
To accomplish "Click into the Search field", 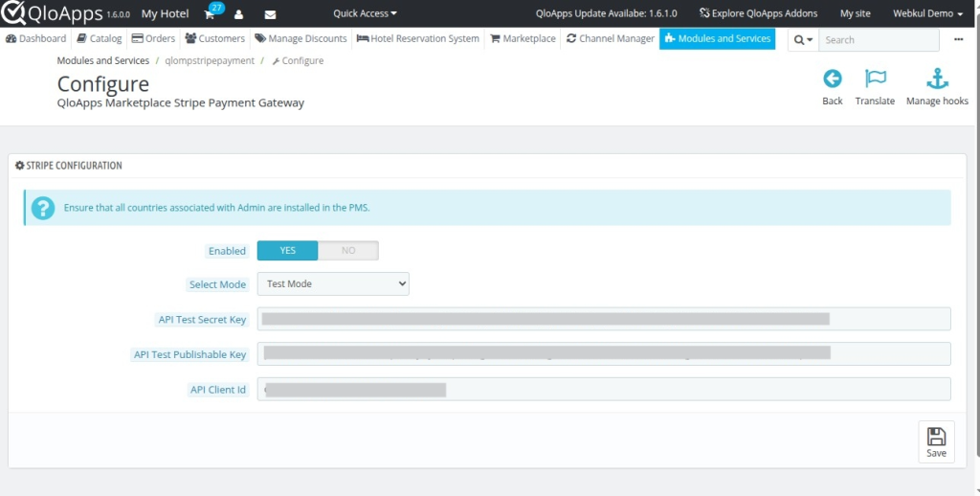I will coord(879,40).
